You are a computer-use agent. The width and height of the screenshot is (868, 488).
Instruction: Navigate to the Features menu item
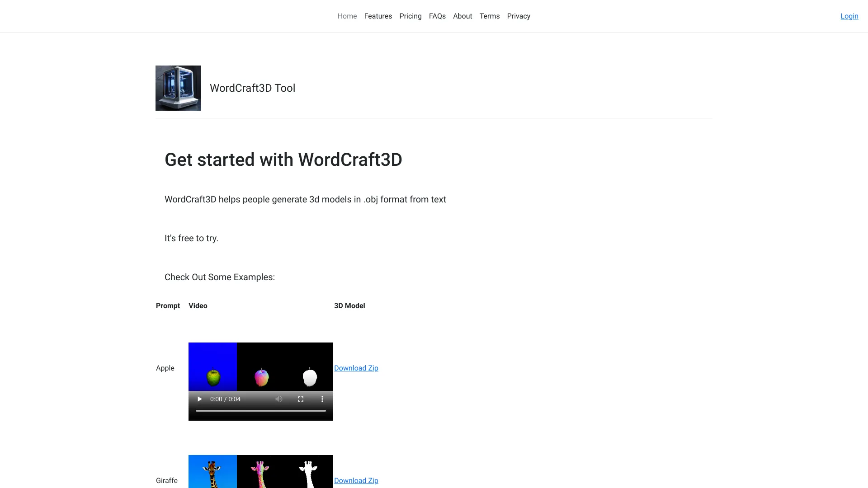pyautogui.click(x=378, y=16)
